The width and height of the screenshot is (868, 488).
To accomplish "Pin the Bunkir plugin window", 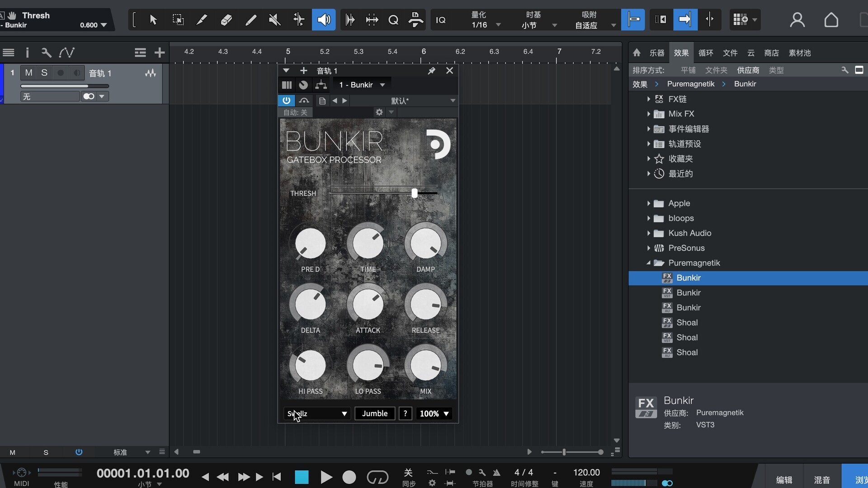I will coord(431,70).
